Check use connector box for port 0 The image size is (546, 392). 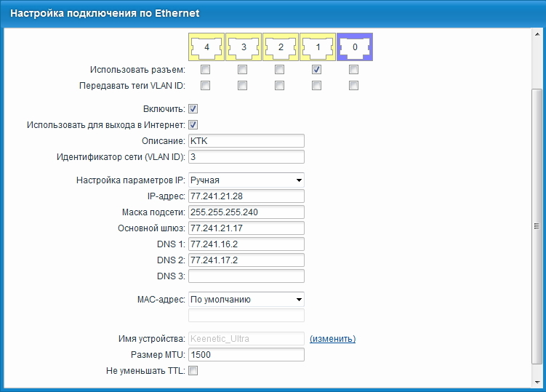click(x=353, y=70)
